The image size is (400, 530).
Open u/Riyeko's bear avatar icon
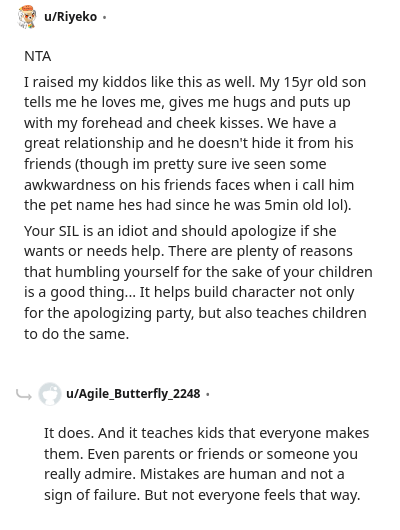coord(27,16)
